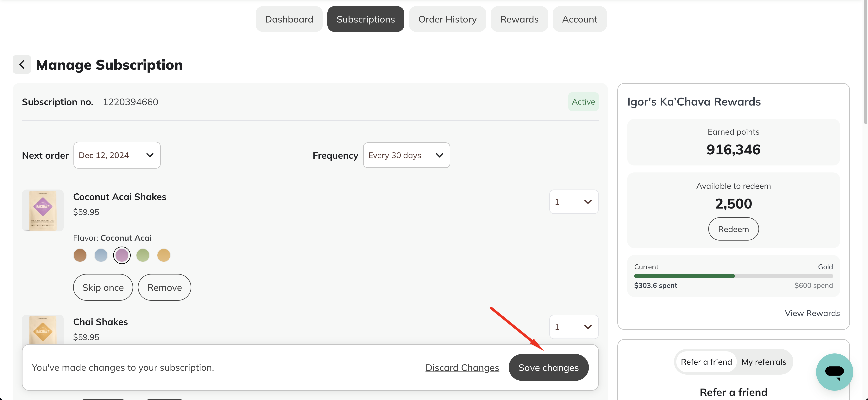
Task: Open the Next order date dropdown
Action: [117, 155]
